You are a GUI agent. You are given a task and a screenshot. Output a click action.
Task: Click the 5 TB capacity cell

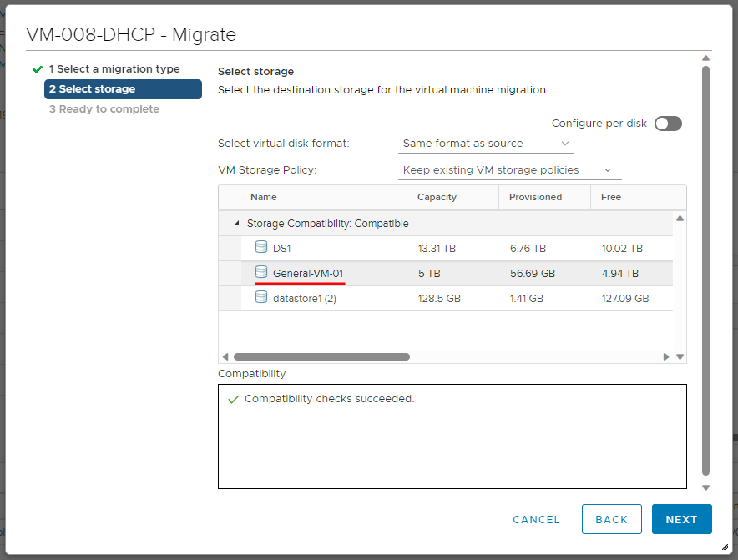click(429, 274)
